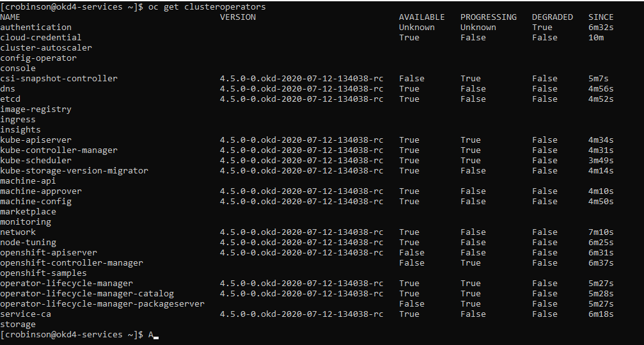Click the openshift-apiserver operator name
This screenshot has width=644, height=345.
[x=49, y=253]
